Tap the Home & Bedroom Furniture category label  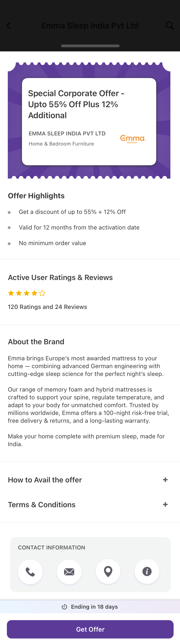[61, 144]
